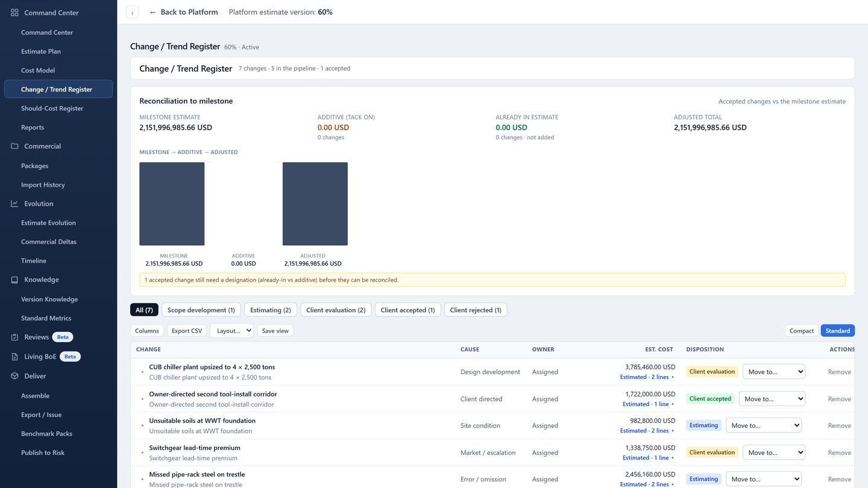Image resolution: width=868 pixels, height=488 pixels.
Task: Open Commercial Deltas in the sidebar
Action: [x=49, y=242]
